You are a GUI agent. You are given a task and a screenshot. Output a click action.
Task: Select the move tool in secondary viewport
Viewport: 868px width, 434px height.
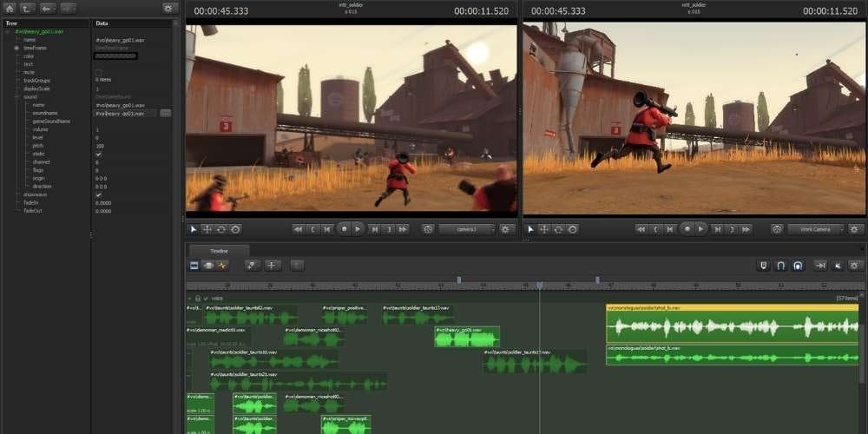(x=544, y=229)
